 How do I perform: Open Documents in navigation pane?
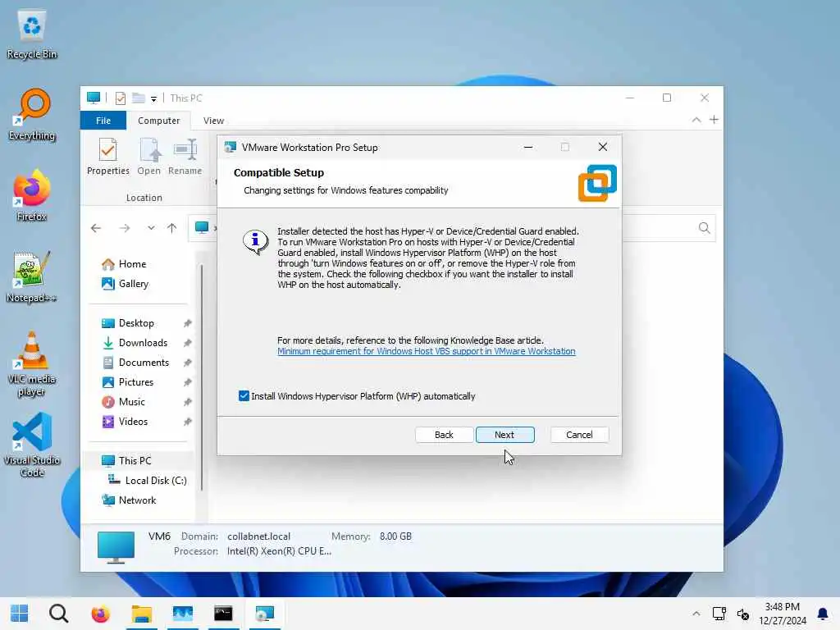click(135, 363)
